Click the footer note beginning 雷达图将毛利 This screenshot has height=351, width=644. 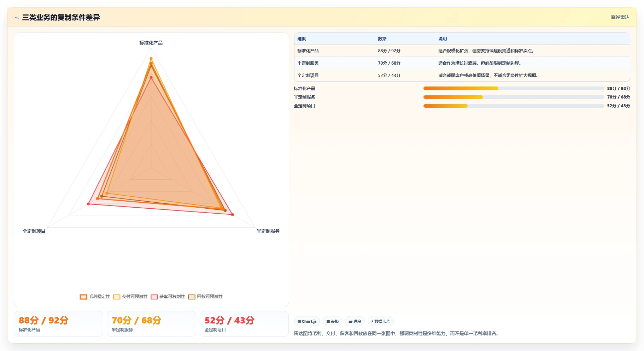click(x=397, y=333)
